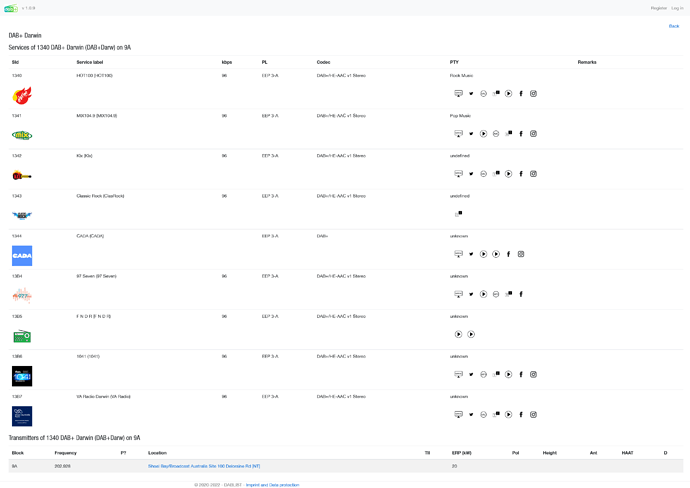This screenshot has height=488, width=690.
Task: Click the DAB logo in the top-left header
Action: pyautogui.click(x=11, y=8)
